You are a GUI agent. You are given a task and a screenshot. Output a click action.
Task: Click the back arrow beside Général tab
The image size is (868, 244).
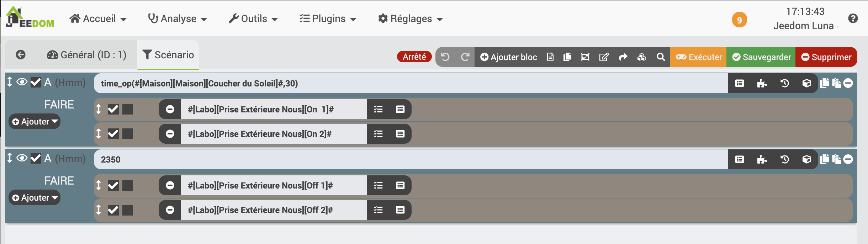click(21, 55)
